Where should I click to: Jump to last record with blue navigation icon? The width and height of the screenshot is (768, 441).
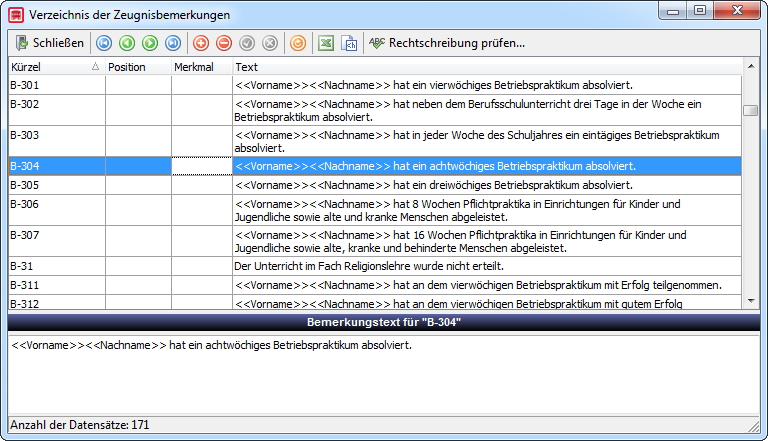point(173,43)
